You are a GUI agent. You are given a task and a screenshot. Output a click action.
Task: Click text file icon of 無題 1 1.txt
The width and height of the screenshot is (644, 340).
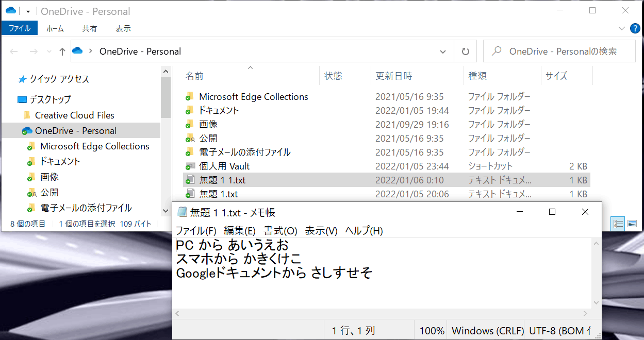pos(190,180)
